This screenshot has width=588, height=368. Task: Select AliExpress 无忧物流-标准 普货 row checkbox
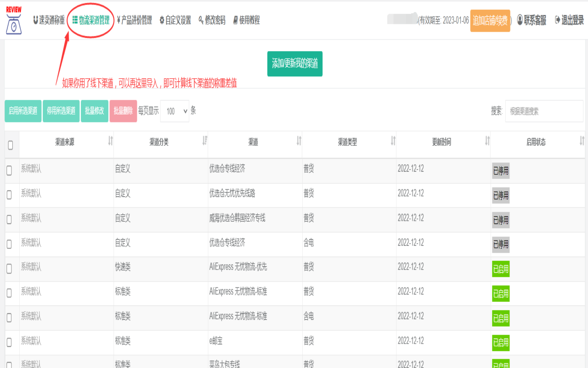click(x=9, y=293)
